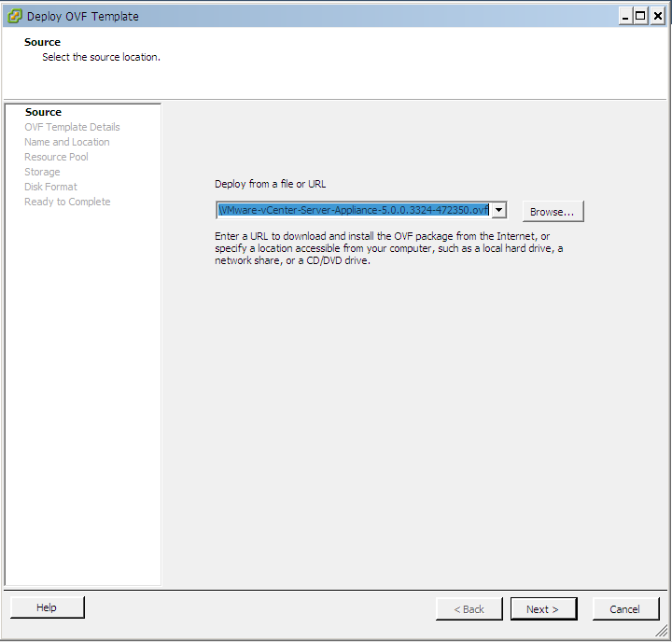Click the 'Select the source location.' text
672x642 pixels.
coord(101,57)
